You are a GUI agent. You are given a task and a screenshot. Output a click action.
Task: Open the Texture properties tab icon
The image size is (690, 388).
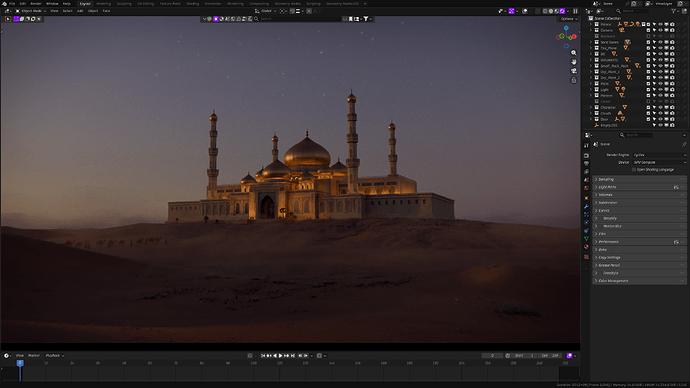coord(586,256)
